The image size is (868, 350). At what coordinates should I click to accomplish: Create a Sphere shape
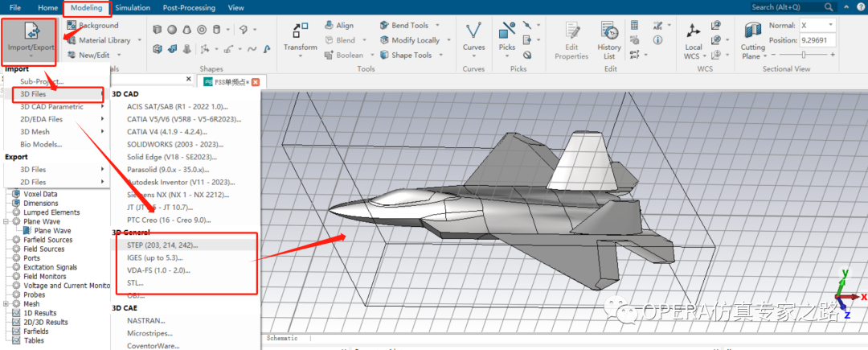[x=172, y=30]
